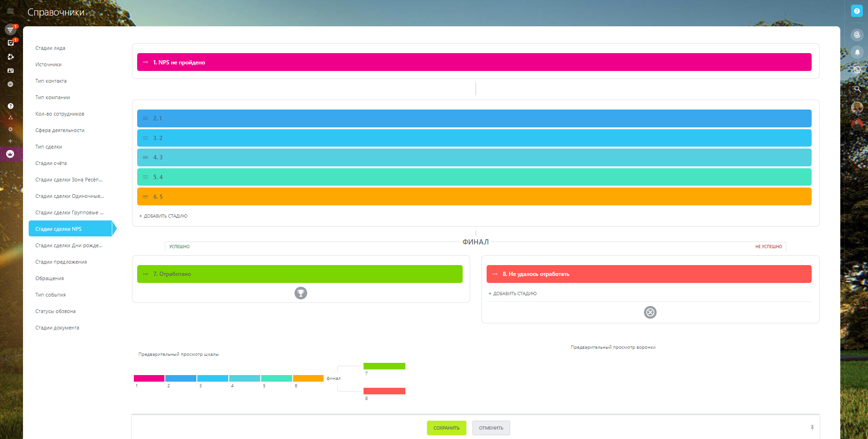Open the tasks checkbox icon with badge

pyautogui.click(x=10, y=43)
